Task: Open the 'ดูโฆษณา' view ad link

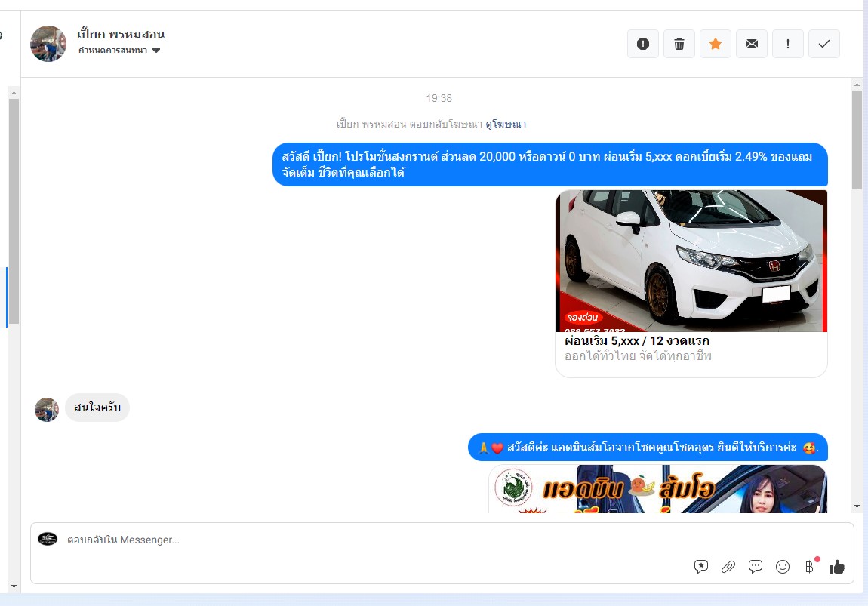Action: [506, 124]
